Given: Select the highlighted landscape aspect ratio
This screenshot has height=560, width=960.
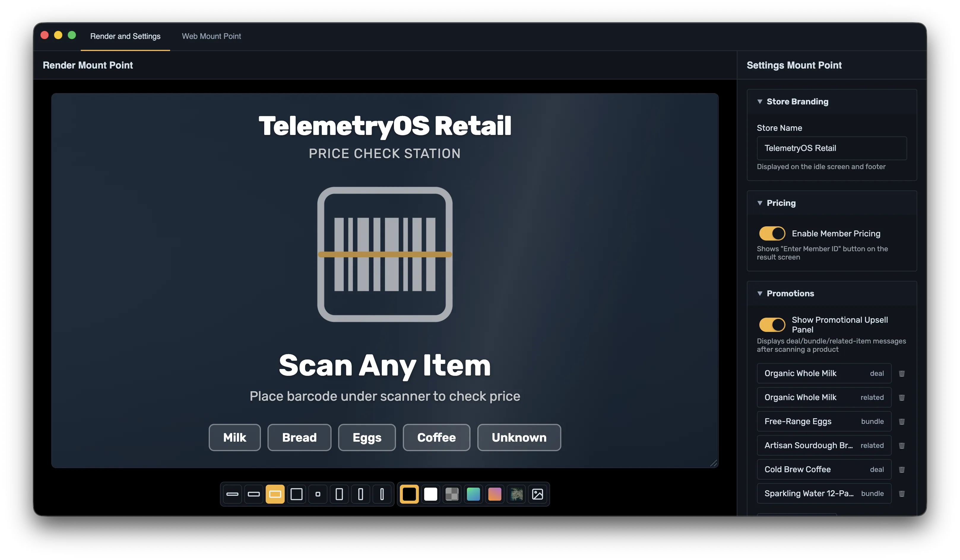Looking at the screenshot, I should (x=275, y=494).
